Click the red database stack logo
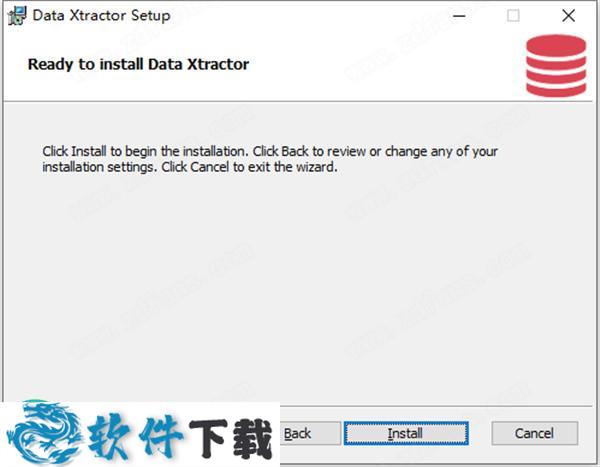The image size is (600, 467). click(556, 65)
